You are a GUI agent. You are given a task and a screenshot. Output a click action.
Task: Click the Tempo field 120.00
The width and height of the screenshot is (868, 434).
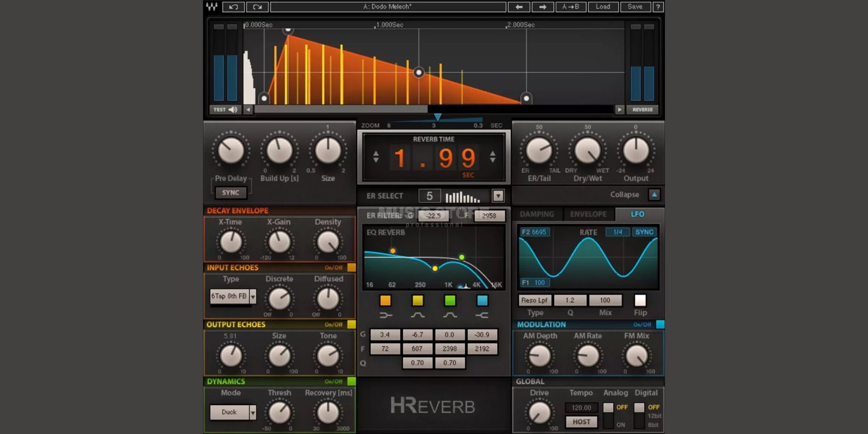tap(582, 407)
